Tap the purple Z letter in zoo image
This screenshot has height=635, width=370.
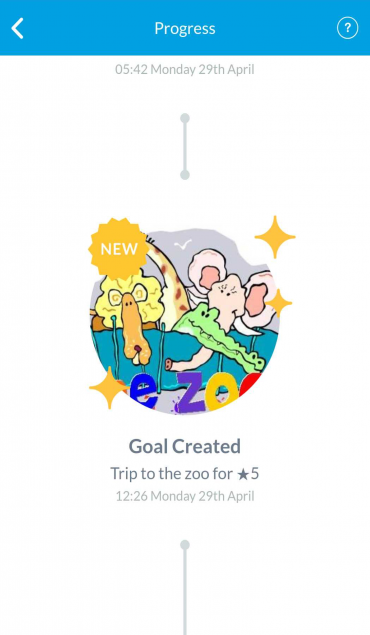(x=194, y=392)
